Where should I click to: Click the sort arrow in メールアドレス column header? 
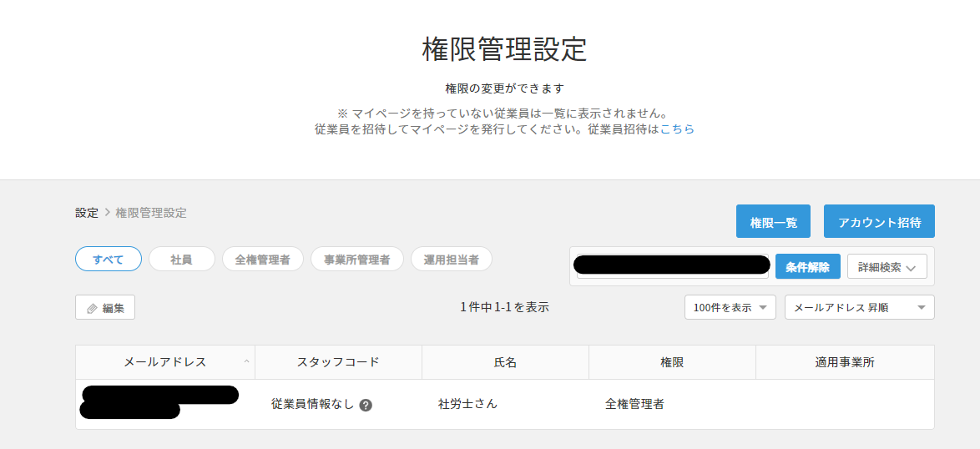246,361
